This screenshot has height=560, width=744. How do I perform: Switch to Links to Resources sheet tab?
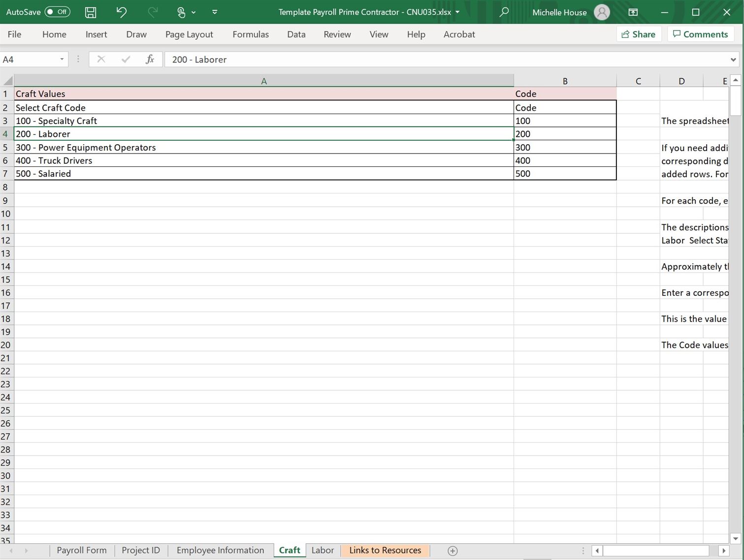(x=385, y=550)
